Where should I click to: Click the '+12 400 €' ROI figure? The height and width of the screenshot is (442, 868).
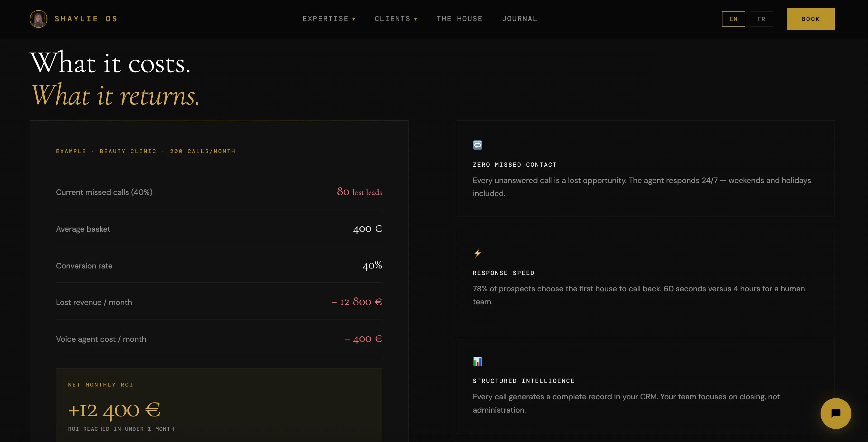114,410
